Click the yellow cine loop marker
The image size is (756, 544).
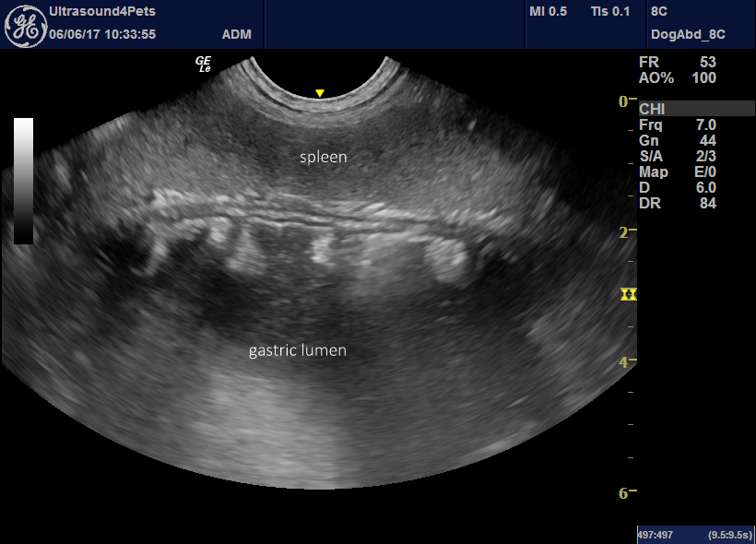[x=628, y=295]
